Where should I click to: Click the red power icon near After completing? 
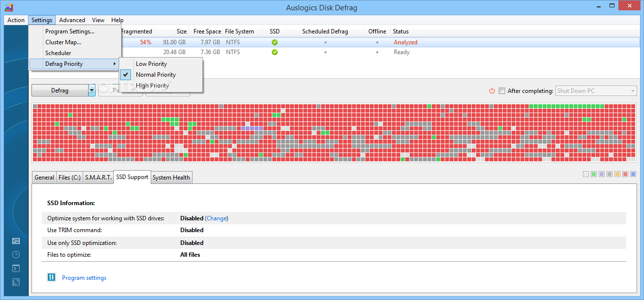click(x=492, y=91)
